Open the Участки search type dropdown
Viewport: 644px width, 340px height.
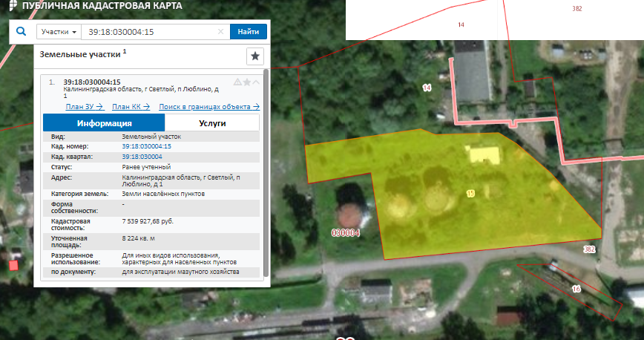59,33
